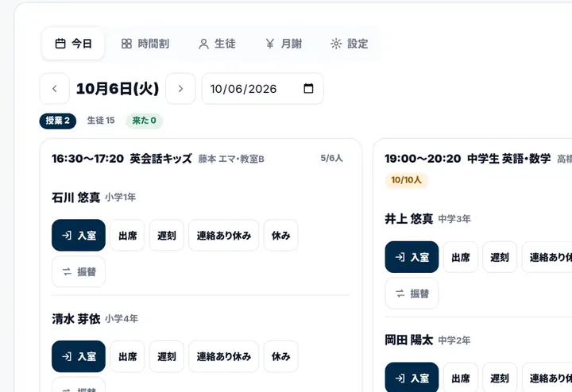Click the 10/10人 full-capacity badge
Screen dimensions: 572x392
pyautogui.click(x=407, y=180)
